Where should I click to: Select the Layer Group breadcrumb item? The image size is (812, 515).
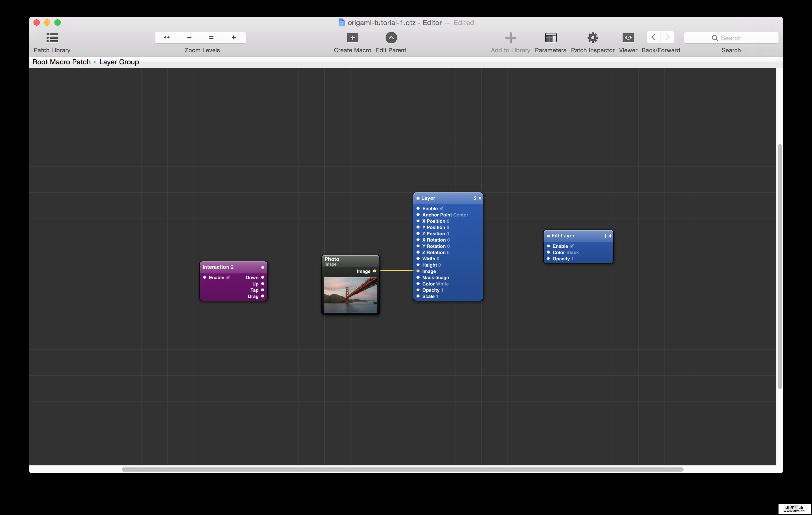119,62
